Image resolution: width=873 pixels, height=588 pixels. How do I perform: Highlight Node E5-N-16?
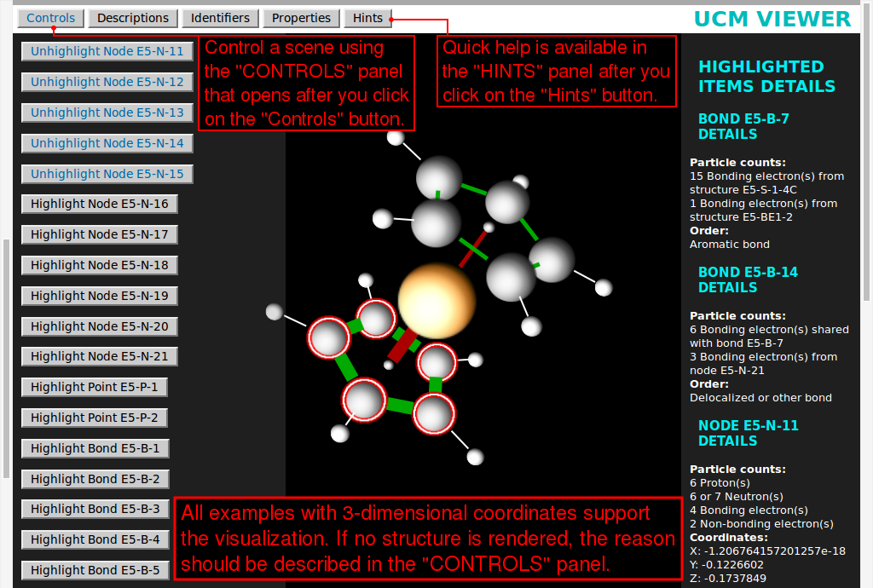tap(99, 205)
